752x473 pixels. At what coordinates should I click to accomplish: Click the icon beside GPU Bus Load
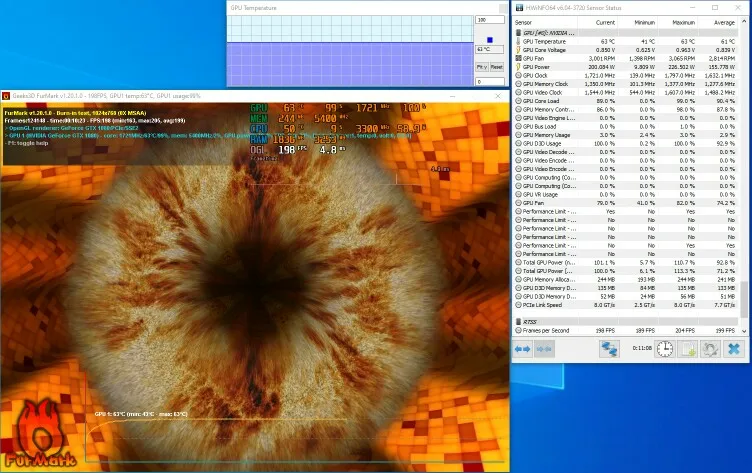[x=518, y=127]
